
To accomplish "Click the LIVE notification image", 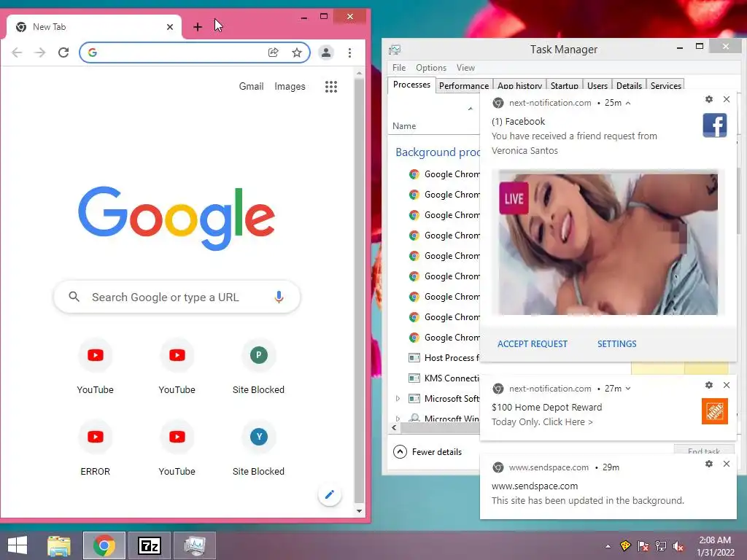I will pos(608,243).
